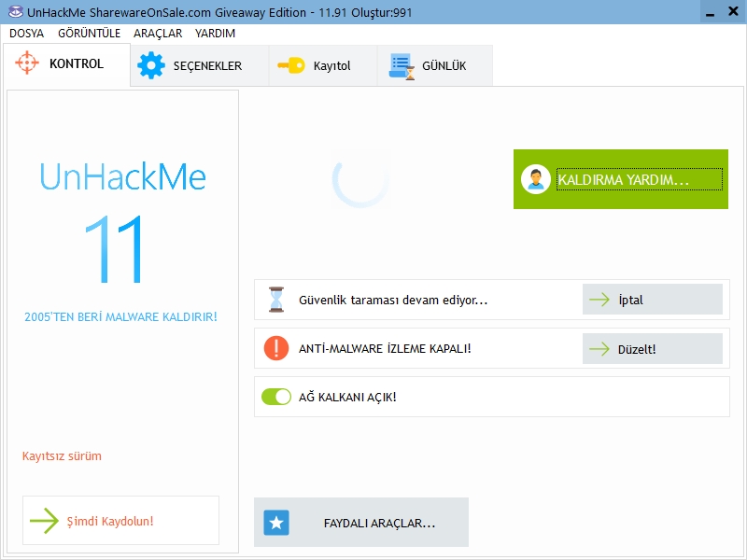Click the blue gear icon for SEÇENEKLER
The height and width of the screenshot is (560, 747).
coord(151,65)
